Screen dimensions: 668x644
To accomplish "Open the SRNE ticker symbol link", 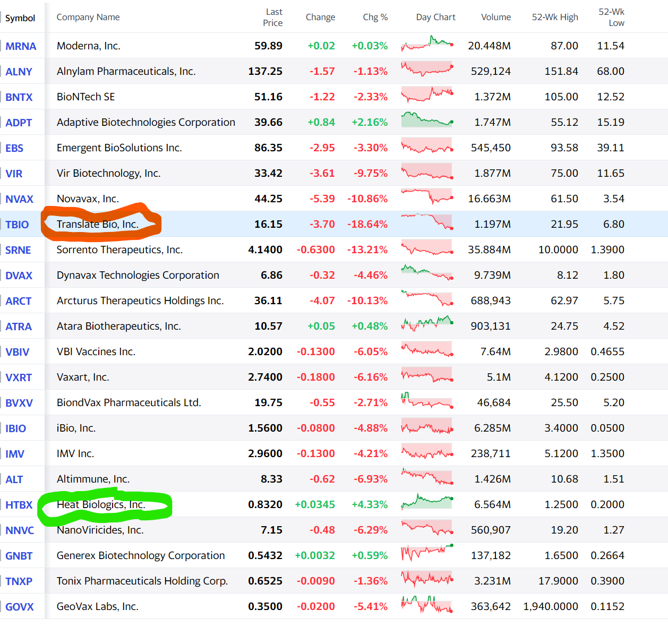I will coord(18,250).
